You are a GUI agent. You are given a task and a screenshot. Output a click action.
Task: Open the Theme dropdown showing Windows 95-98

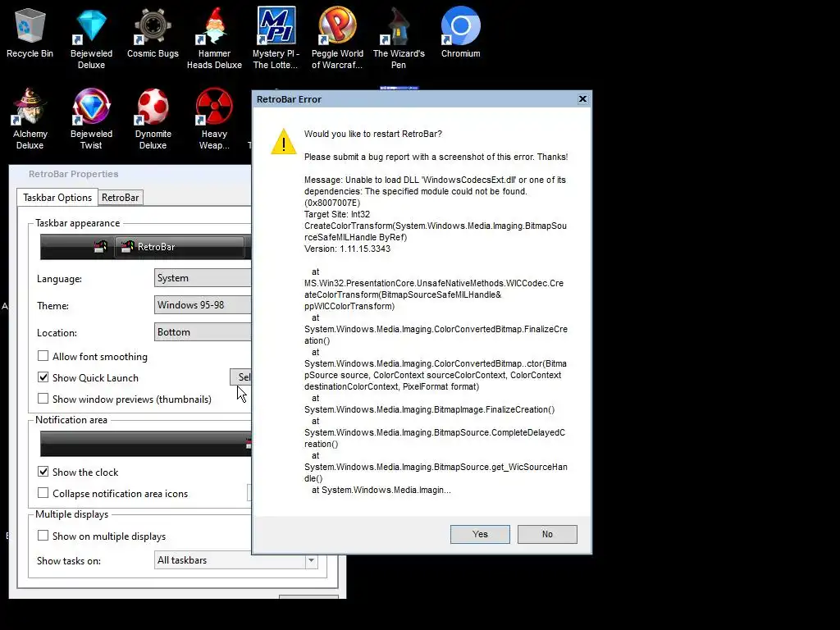coord(203,305)
